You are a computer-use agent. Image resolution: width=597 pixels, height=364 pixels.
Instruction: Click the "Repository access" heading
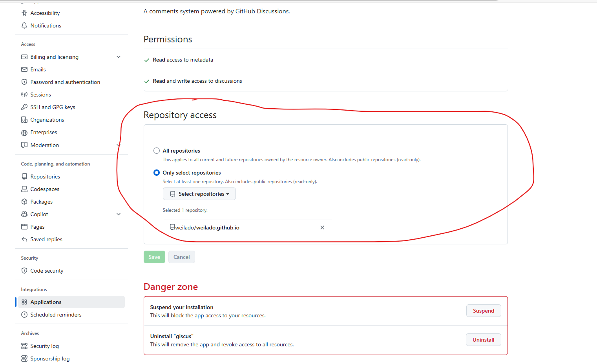pos(180,115)
